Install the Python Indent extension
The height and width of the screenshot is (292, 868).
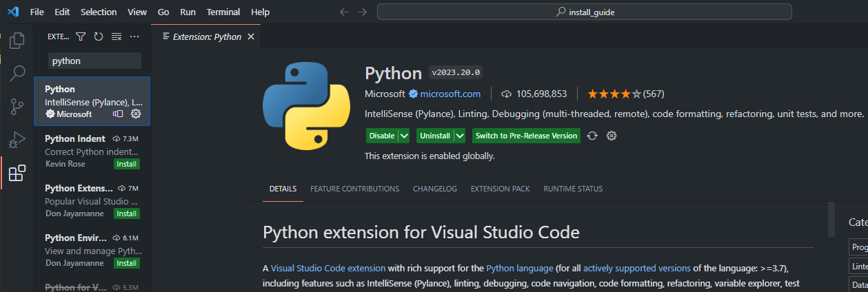tap(127, 164)
